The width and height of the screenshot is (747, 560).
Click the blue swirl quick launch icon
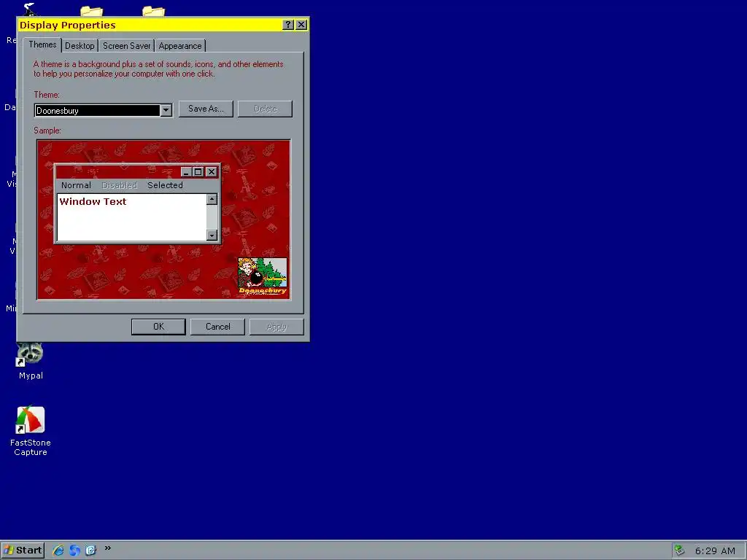tap(74, 550)
